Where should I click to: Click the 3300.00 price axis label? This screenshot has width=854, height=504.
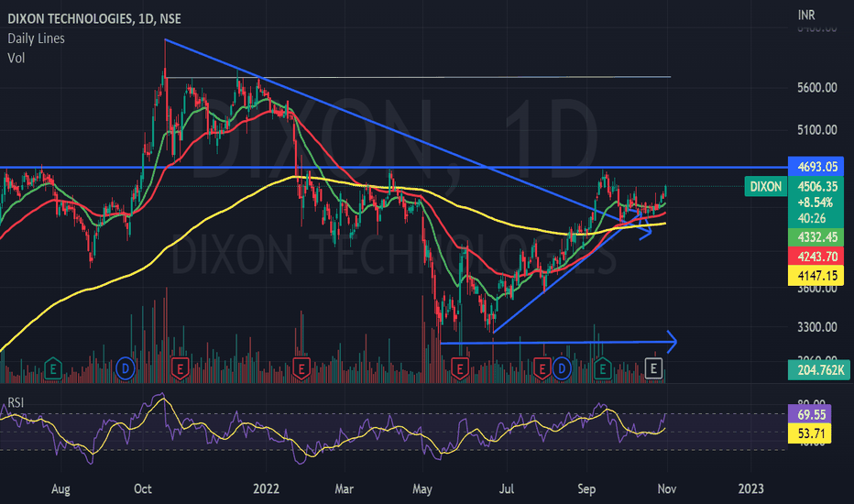(817, 327)
